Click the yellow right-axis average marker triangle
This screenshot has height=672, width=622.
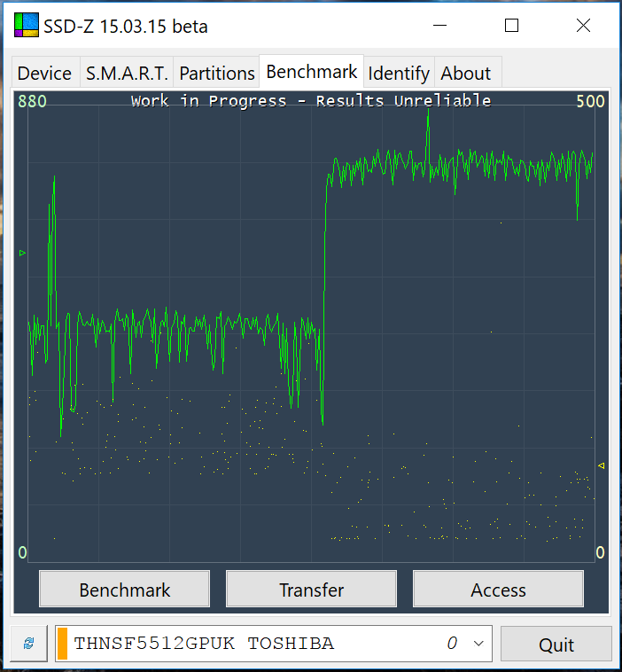pyautogui.click(x=601, y=465)
